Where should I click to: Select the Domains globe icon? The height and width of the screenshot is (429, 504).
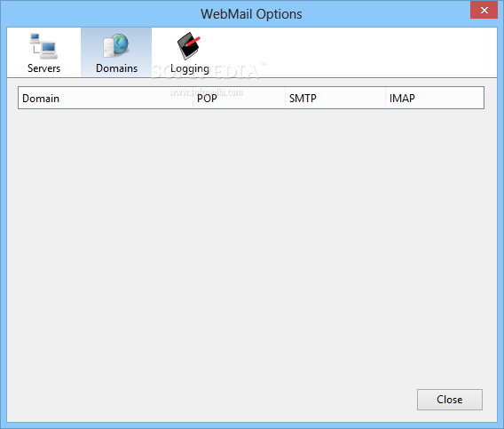tap(115, 45)
